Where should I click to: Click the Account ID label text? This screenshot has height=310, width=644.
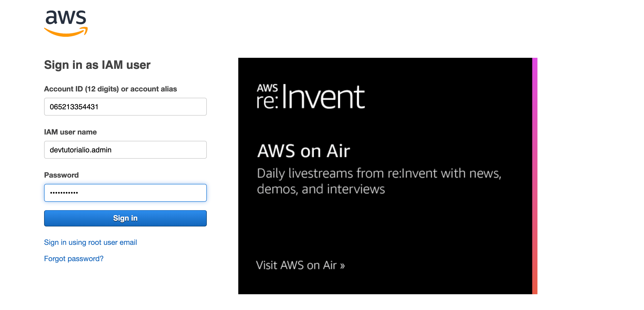click(x=110, y=89)
